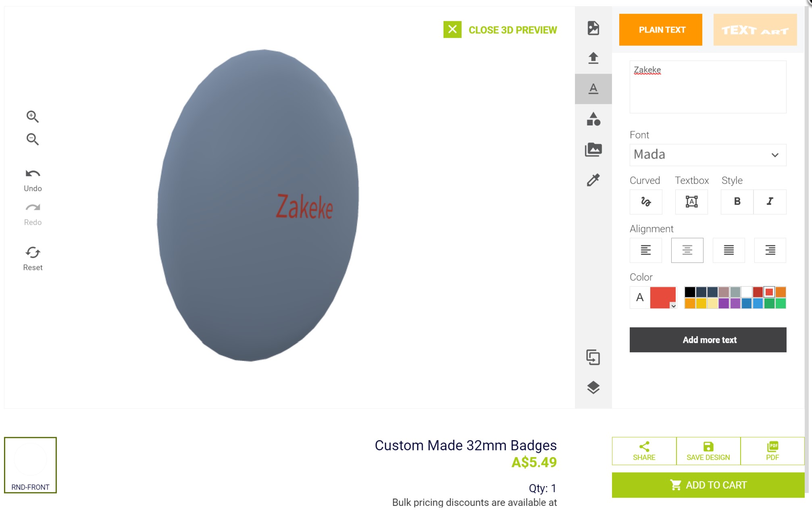The image size is (812, 511).
Task: Switch to the PLAIN TEXT tab
Action: (661, 29)
